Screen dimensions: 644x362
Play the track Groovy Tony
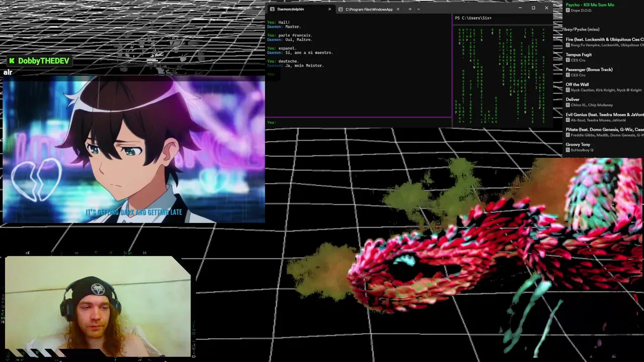click(x=578, y=145)
